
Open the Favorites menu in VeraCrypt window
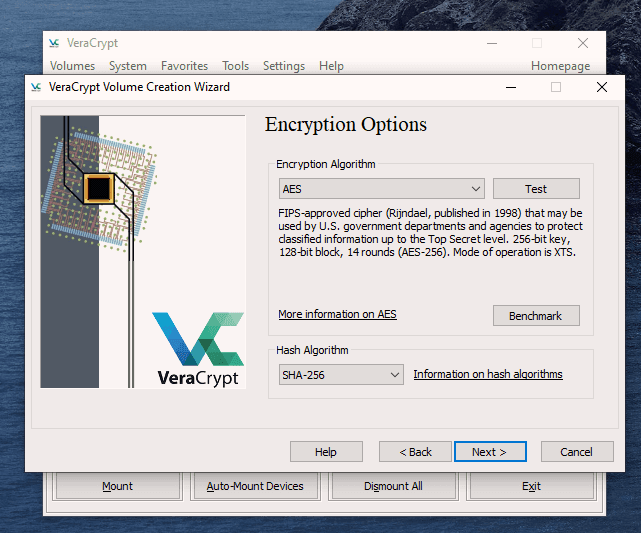click(184, 66)
